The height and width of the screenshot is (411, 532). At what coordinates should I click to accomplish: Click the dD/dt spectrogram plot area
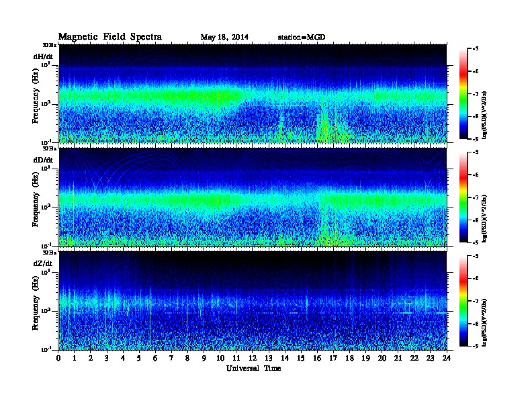253,197
